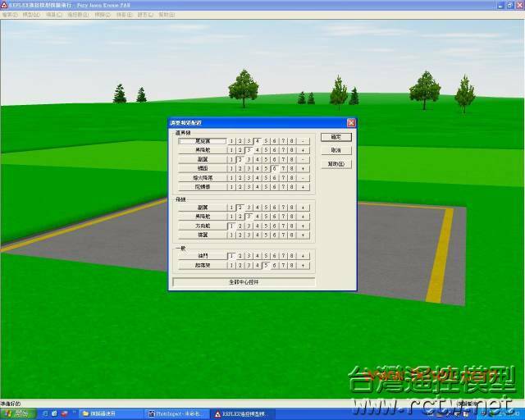Click 陀螺儀 label button

203,187
